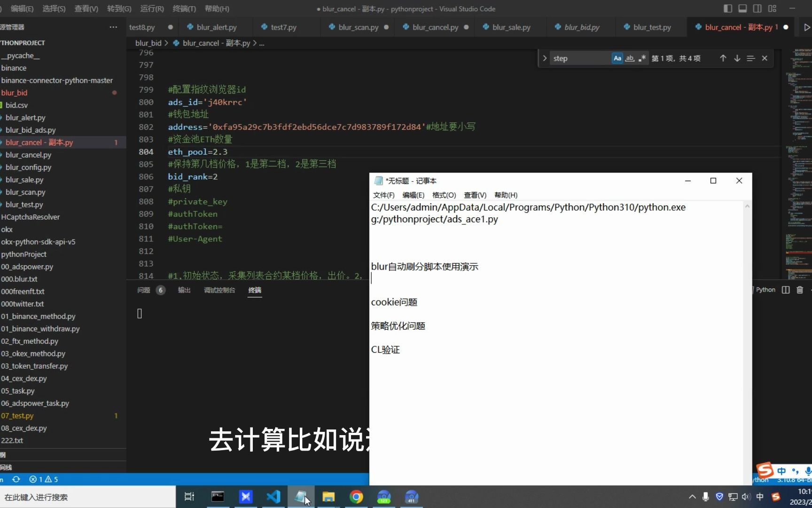Split the terminal panel
Viewport: 812px width, 508px height.
786,290
